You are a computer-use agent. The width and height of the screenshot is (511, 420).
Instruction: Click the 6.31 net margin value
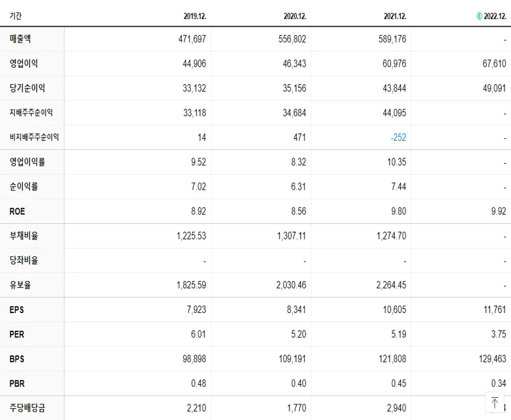tap(299, 187)
